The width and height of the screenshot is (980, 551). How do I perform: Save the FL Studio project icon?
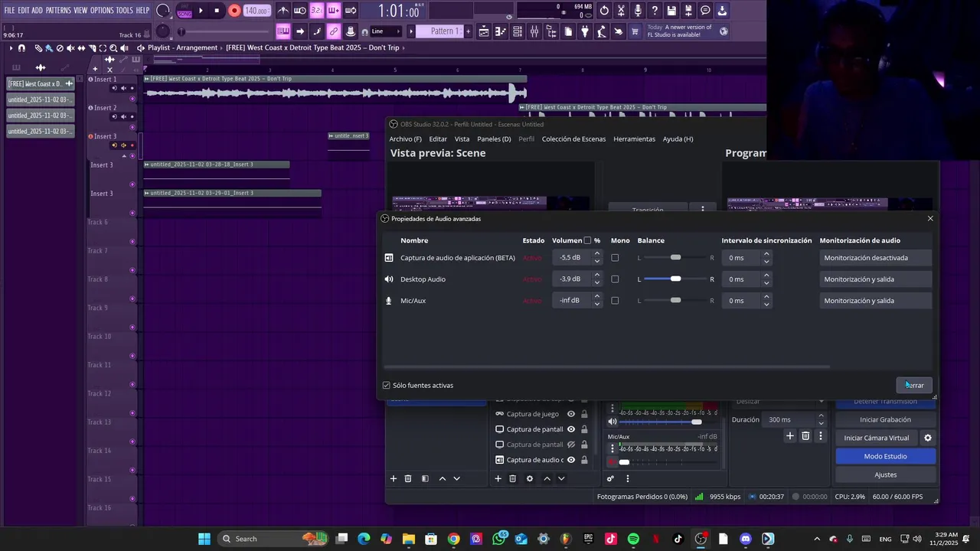pyautogui.click(x=671, y=11)
